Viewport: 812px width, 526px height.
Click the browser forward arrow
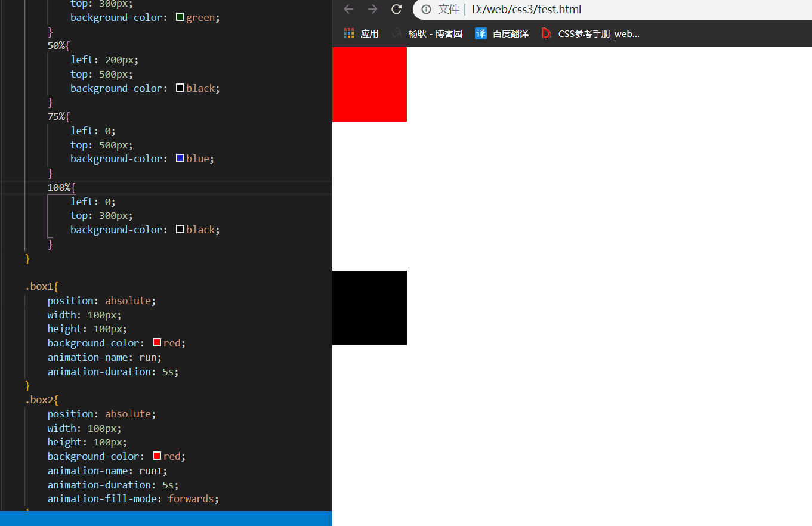(373, 9)
